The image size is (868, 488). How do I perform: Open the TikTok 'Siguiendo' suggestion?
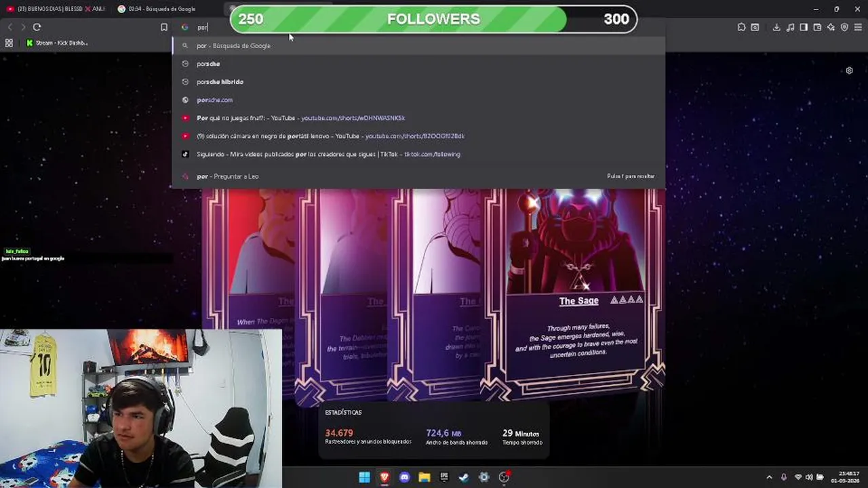[x=418, y=154]
